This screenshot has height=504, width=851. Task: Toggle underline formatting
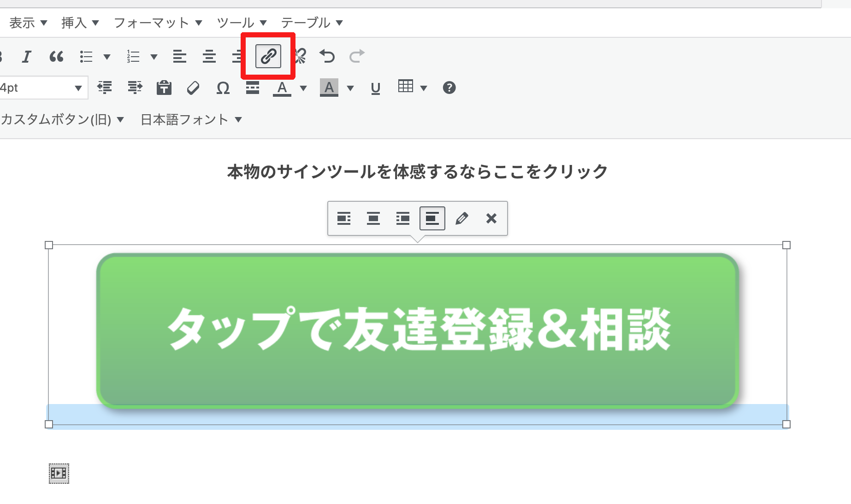coord(376,88)
